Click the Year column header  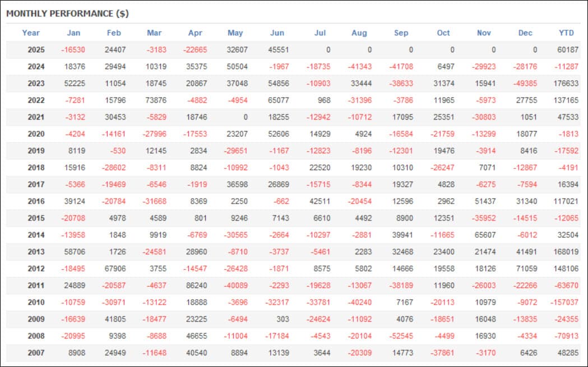[31, 33]
